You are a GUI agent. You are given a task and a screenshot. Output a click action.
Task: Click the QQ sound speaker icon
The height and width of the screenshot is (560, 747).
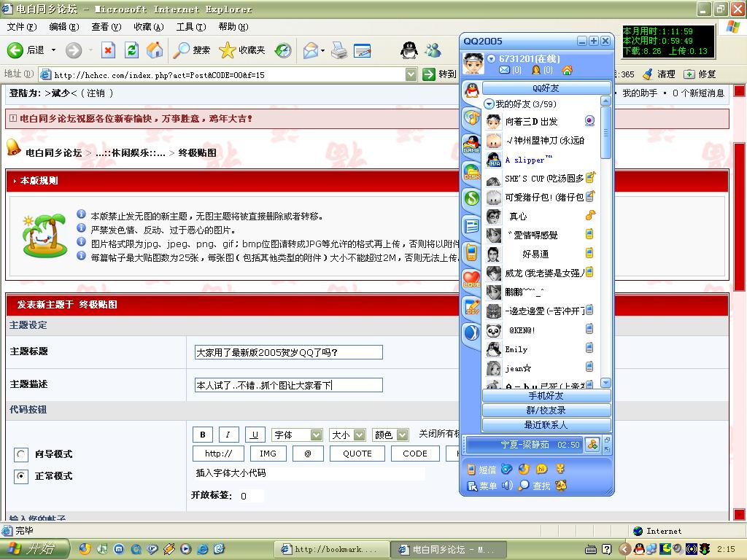coord(507,486)
